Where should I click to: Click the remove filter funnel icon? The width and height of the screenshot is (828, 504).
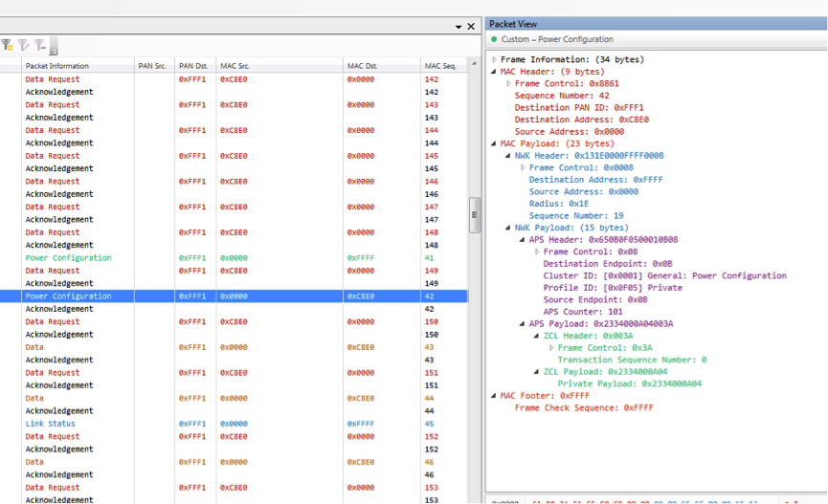tap(39, 45)
